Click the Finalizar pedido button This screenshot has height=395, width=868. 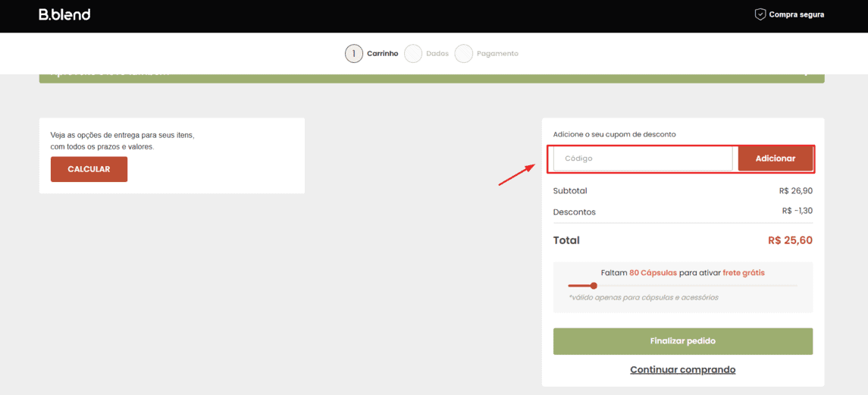[682, 341]
